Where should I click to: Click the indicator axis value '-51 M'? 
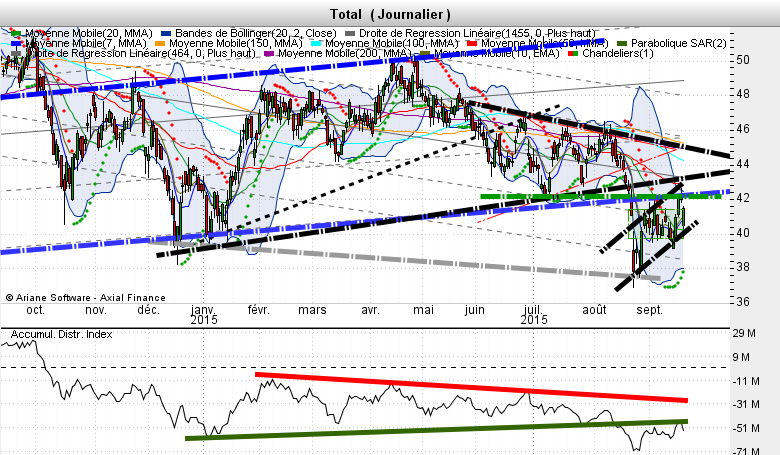(x=746, y=428)
